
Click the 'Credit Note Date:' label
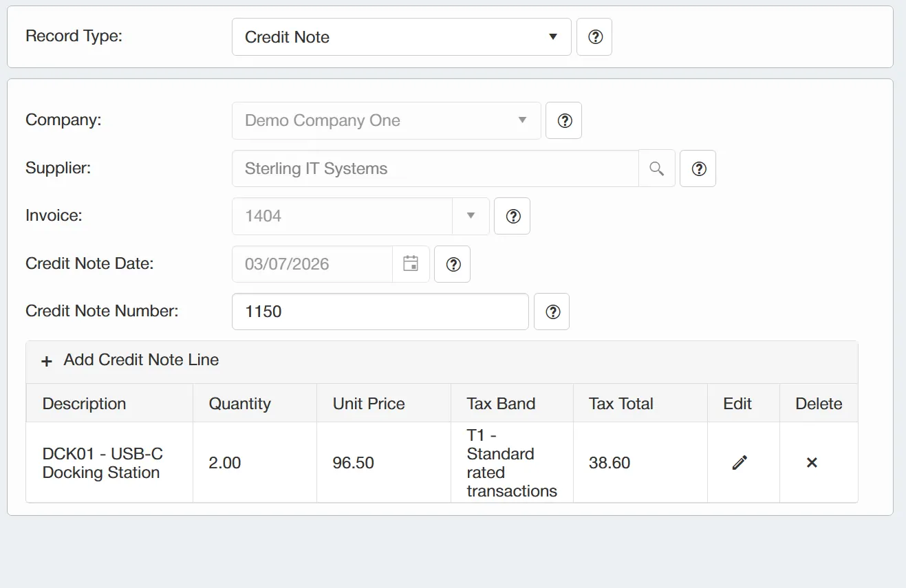(x=89, y=263)
